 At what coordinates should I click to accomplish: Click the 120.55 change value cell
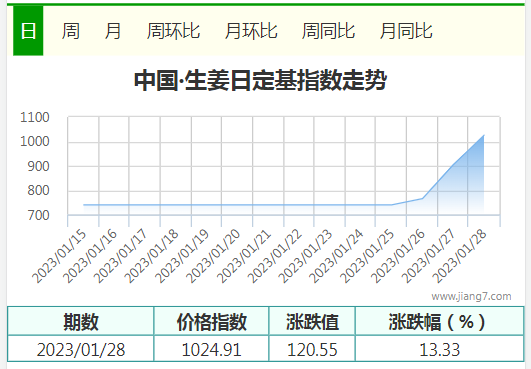[x=312, y=349]
